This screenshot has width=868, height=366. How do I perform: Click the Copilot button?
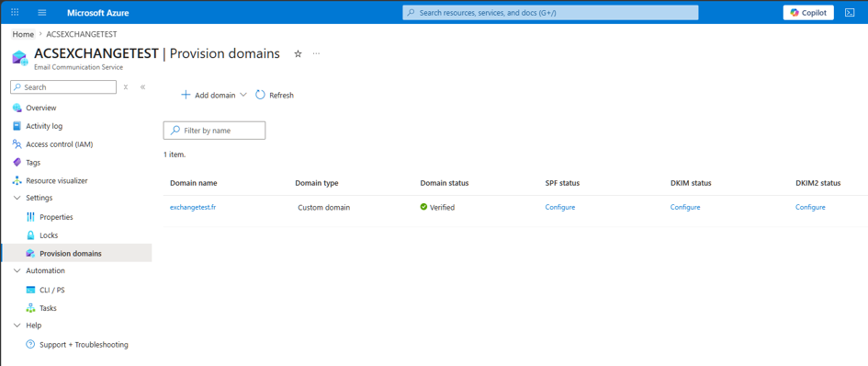(808, 12)
